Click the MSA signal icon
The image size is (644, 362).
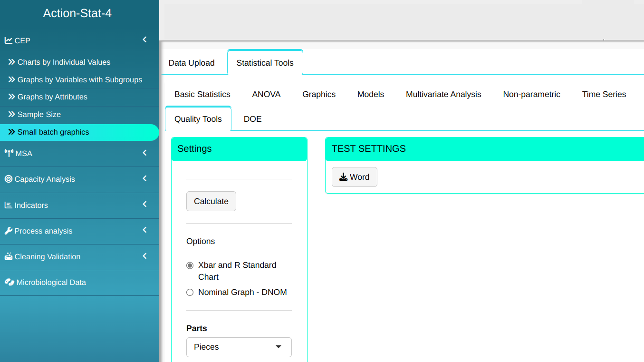coord(9,153)
